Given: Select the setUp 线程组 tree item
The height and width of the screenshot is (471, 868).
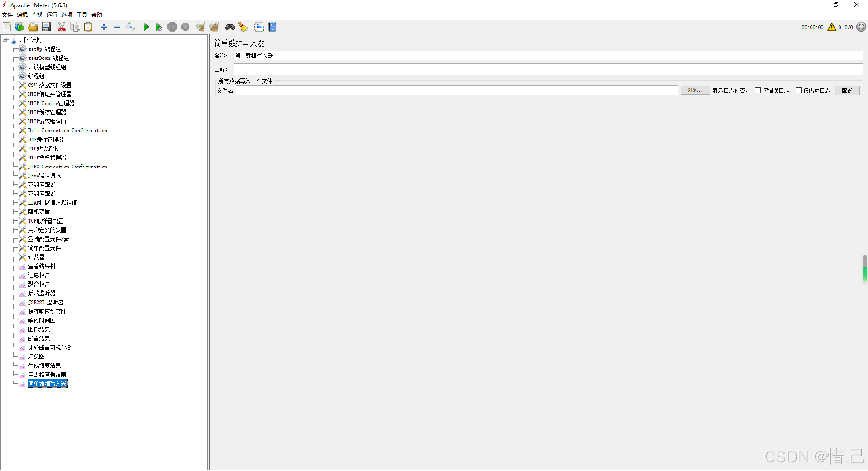Looking at the screenshot, I should pos(44,49).
